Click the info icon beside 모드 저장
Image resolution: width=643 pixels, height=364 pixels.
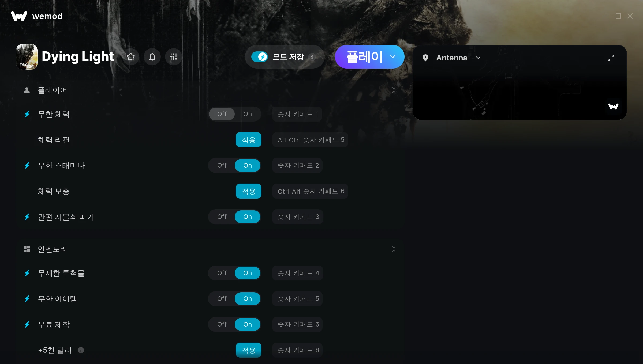[312, 57]
